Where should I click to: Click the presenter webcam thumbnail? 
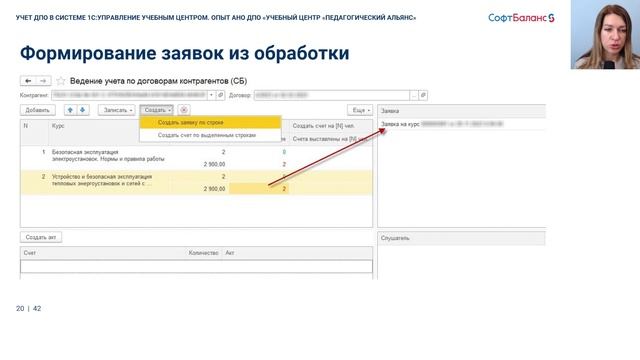coord(605,34)
